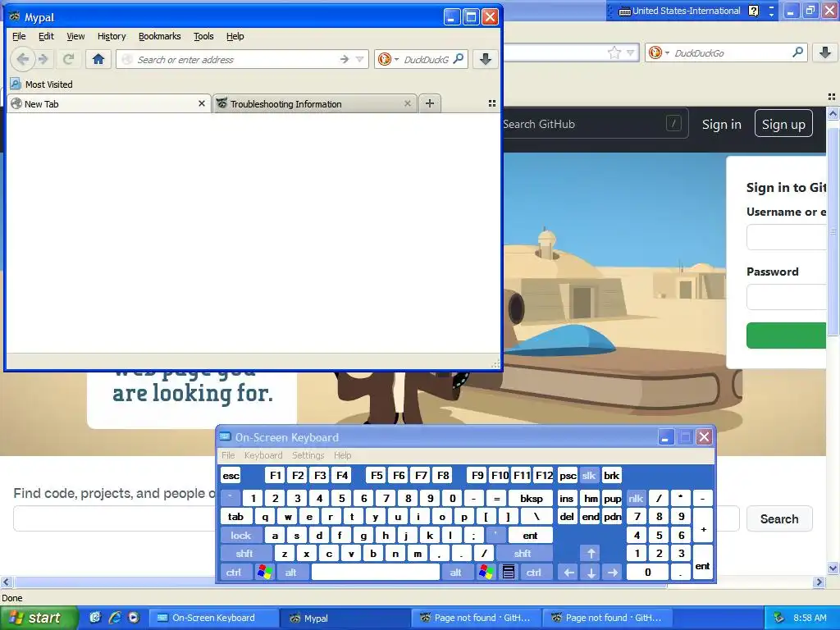The image size is (840, 630).
Task: Click the down arrow key on On-Screen Keyboard
Action: [591, 572]
